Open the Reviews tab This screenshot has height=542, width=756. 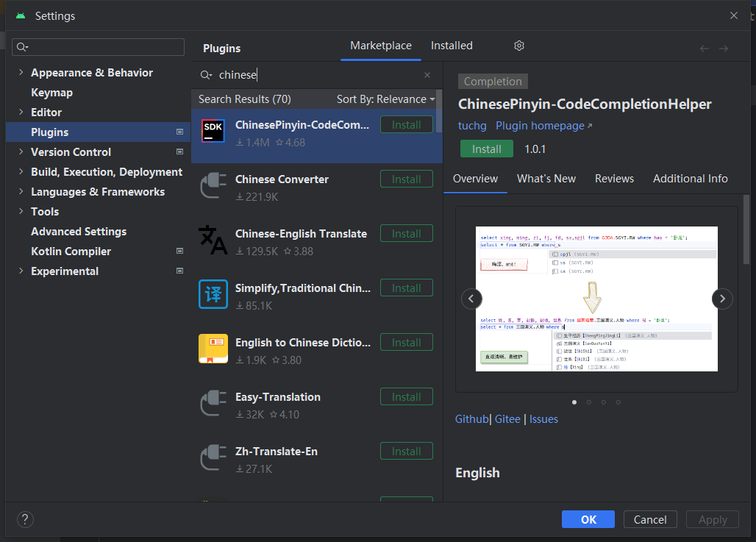(x=614, y=179)
